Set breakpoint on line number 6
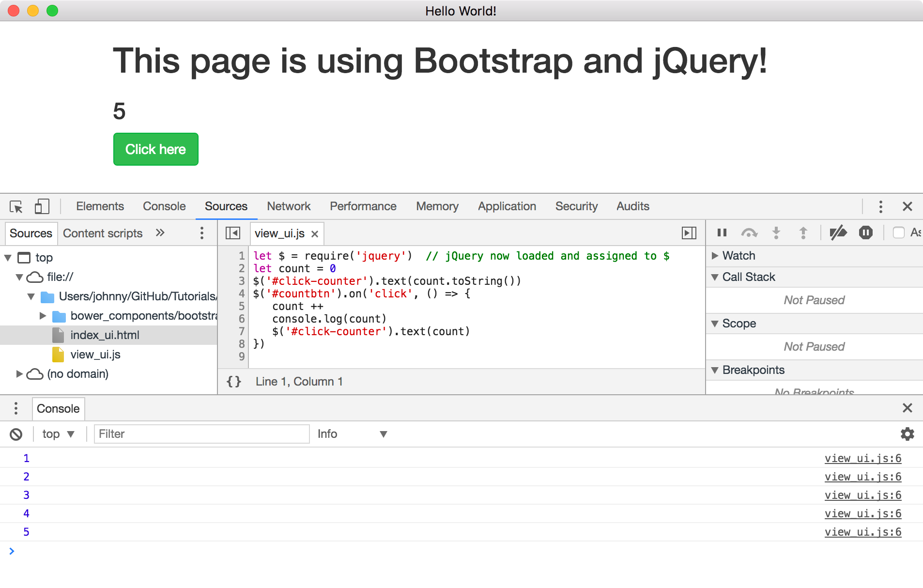This screenshot has height=588, width=923. [x=242, y=319]
